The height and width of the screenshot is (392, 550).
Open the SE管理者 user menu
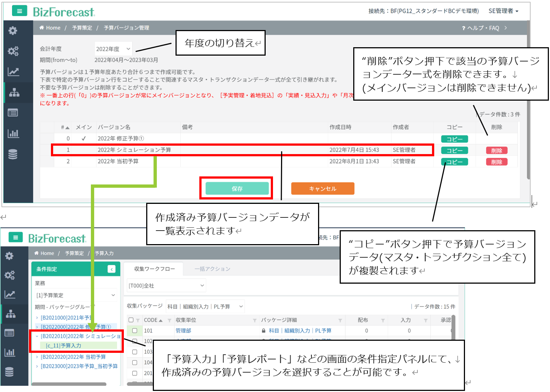503,11
